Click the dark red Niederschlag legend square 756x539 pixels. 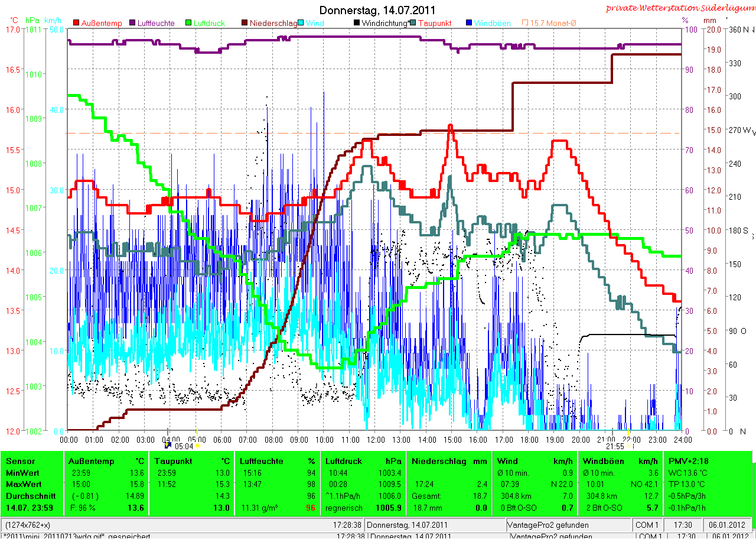(x=245, y=23)
